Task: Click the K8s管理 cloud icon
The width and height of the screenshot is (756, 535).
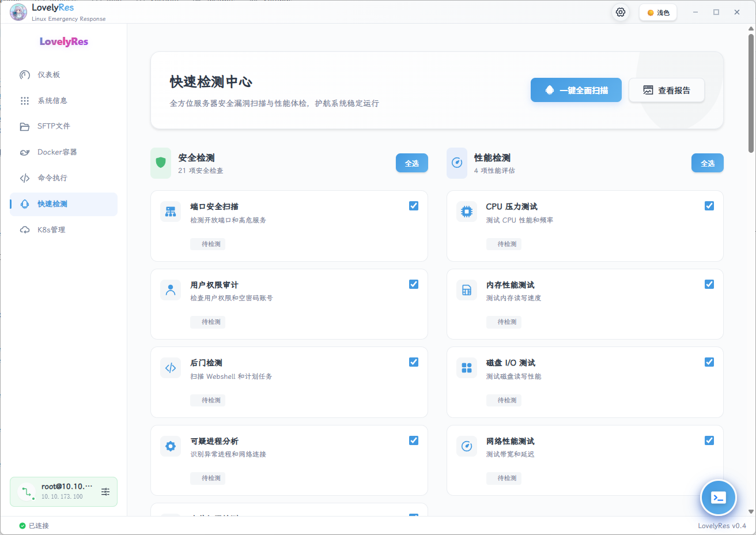Action: point(25,230)
